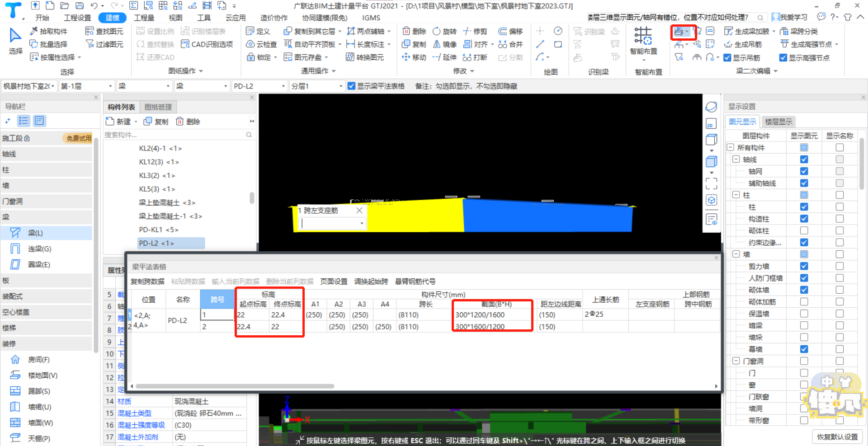This screenshot has width=868, height=446.
Task: Open the 查找图元 find element tool
Action: [x=104, y=31]
